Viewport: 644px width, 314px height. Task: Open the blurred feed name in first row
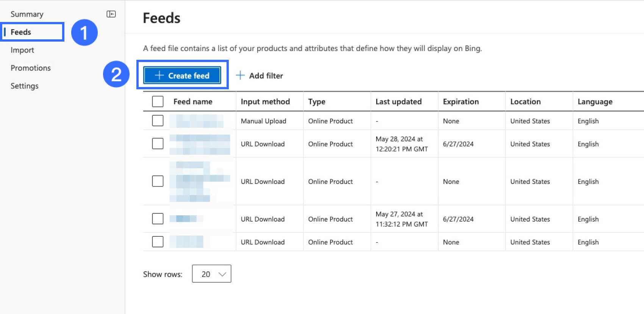196,121
